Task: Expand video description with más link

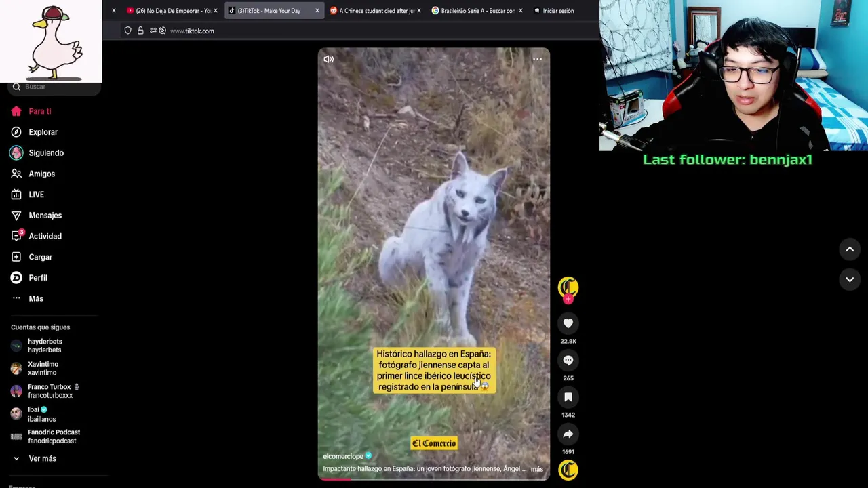Action: [536, 469]
